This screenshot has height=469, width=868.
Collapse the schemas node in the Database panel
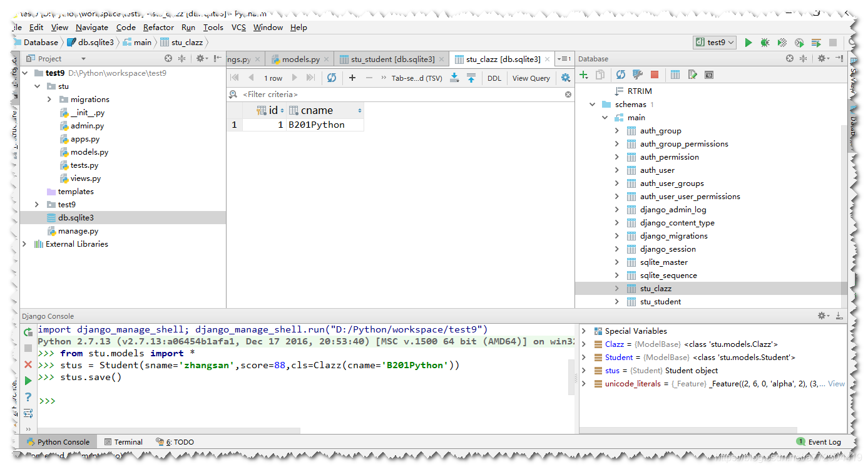592,104
